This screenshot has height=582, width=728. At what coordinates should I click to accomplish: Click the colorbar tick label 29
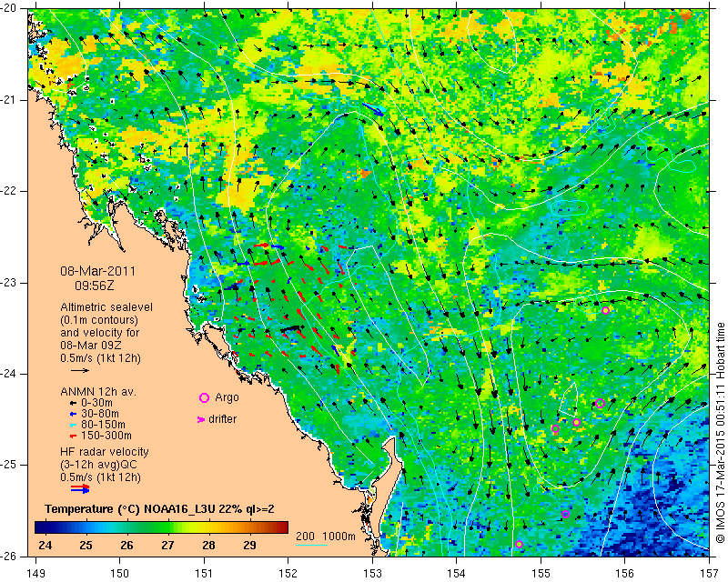tap(249, 546)
